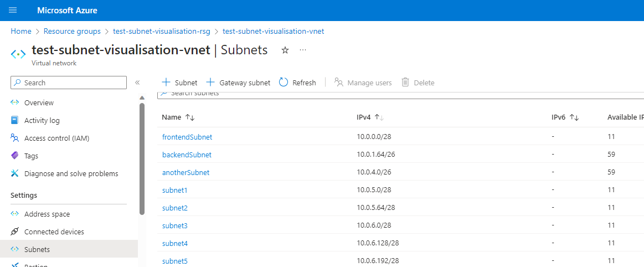Click the Settings section heading
Viewport: 644px width, 267px height.
pyautogui.click(x=24, y=195)
